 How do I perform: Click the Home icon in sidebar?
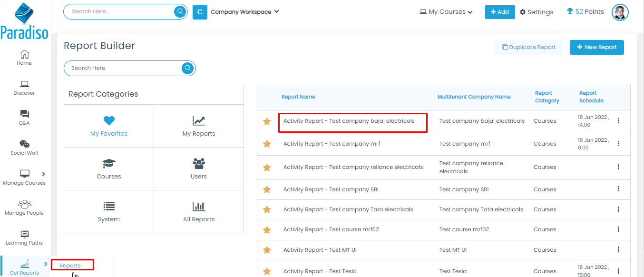[24, 54]
